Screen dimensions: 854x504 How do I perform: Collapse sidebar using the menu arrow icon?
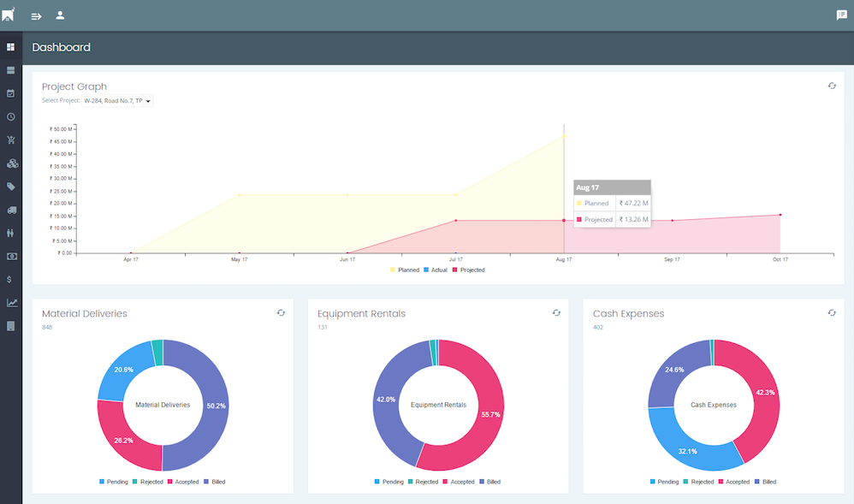[x=37, y=15]
